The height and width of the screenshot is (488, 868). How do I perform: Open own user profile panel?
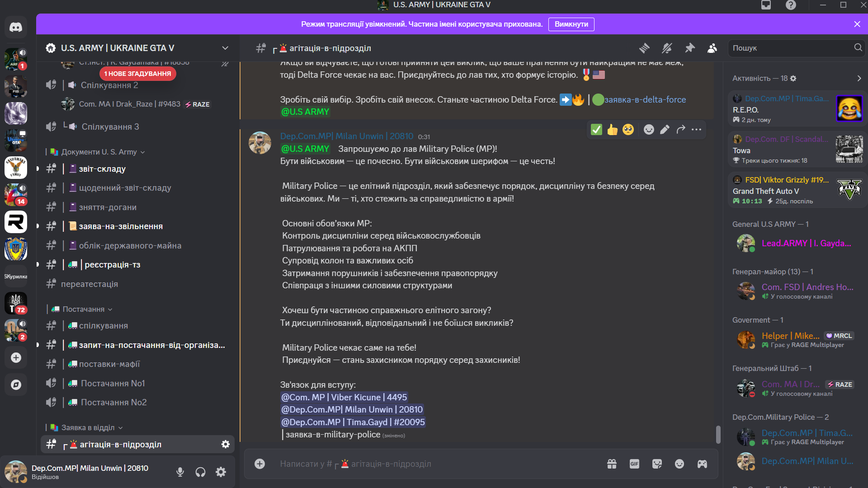[86, 472]
